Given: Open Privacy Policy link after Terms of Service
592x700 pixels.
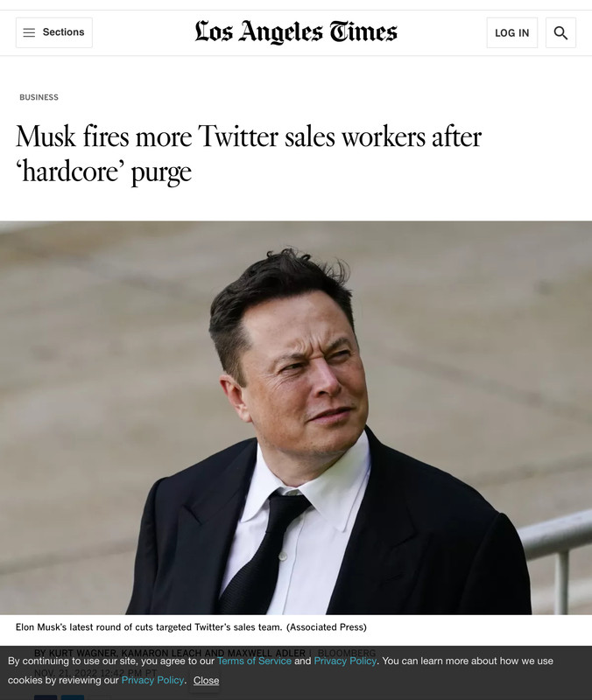Looking at the screenshot, I should [x=345, y=661].
